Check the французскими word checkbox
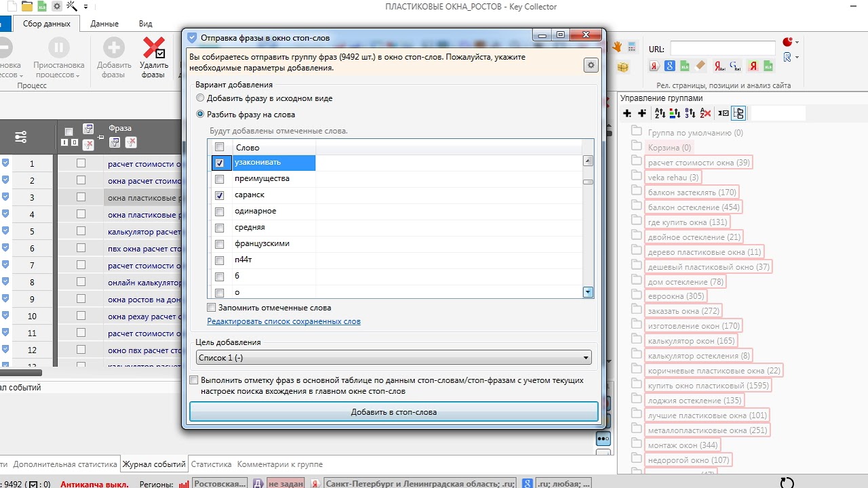 220,244
